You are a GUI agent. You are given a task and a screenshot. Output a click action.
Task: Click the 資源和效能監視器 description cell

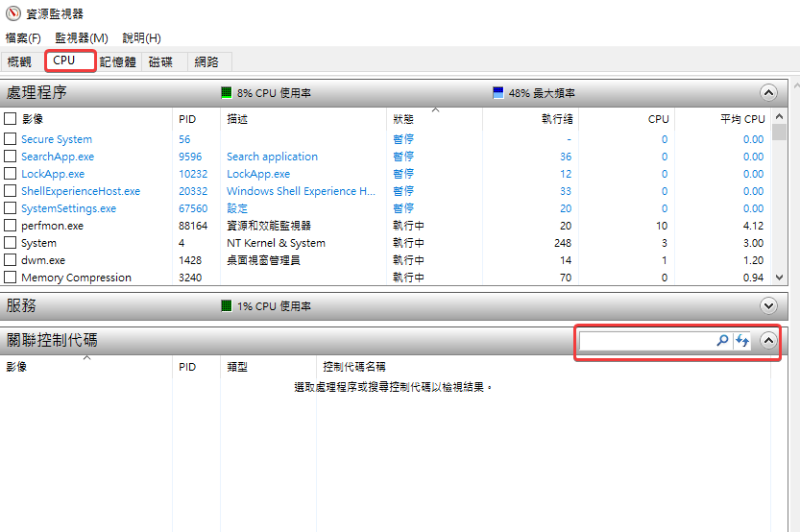pyautogui.click(x=269, y=226)
